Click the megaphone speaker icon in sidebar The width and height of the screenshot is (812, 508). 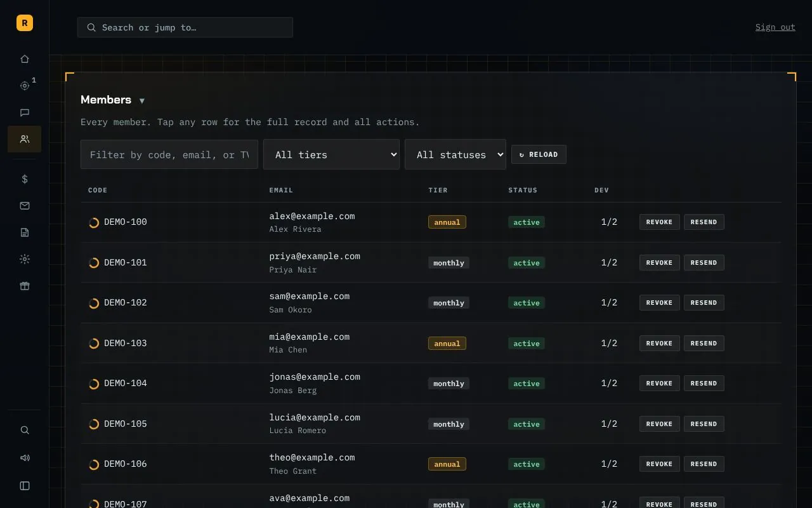pyautogui.click(x=25, y=458)
